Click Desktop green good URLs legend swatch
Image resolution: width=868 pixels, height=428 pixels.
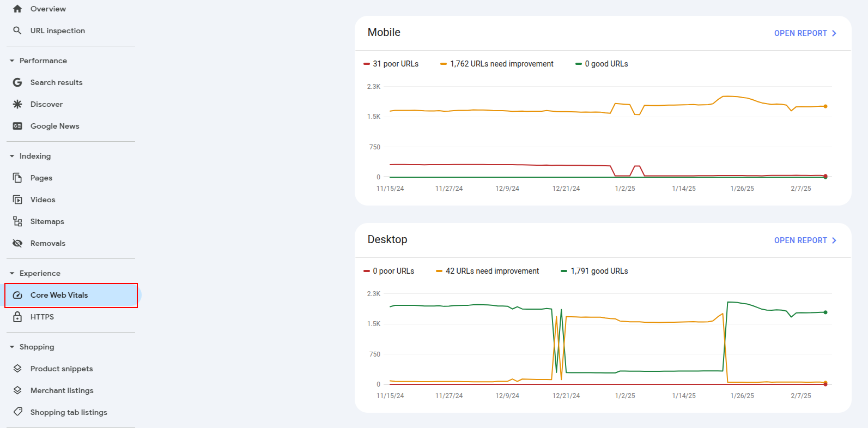point(564,271)
